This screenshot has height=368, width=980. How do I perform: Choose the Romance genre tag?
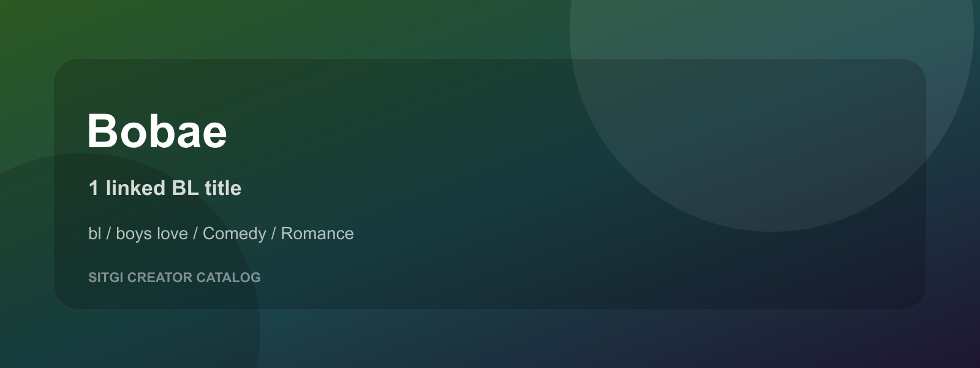coord(317,234)
